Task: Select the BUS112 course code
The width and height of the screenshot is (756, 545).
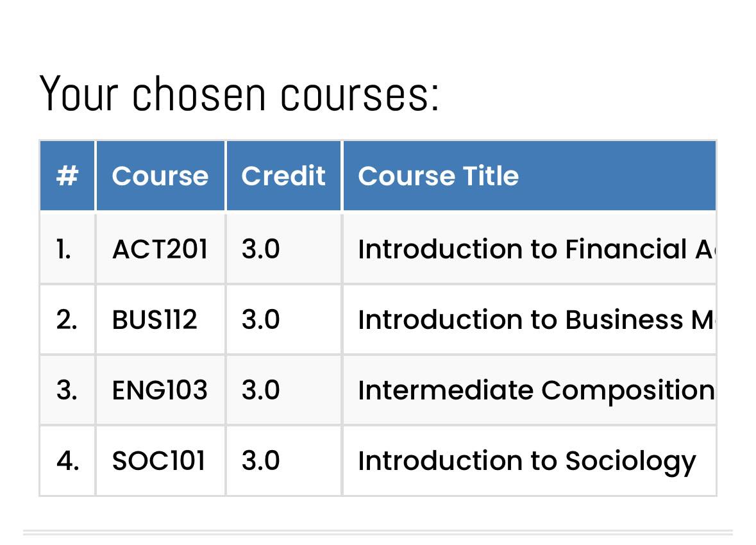Action: click(x=155, y=320)
